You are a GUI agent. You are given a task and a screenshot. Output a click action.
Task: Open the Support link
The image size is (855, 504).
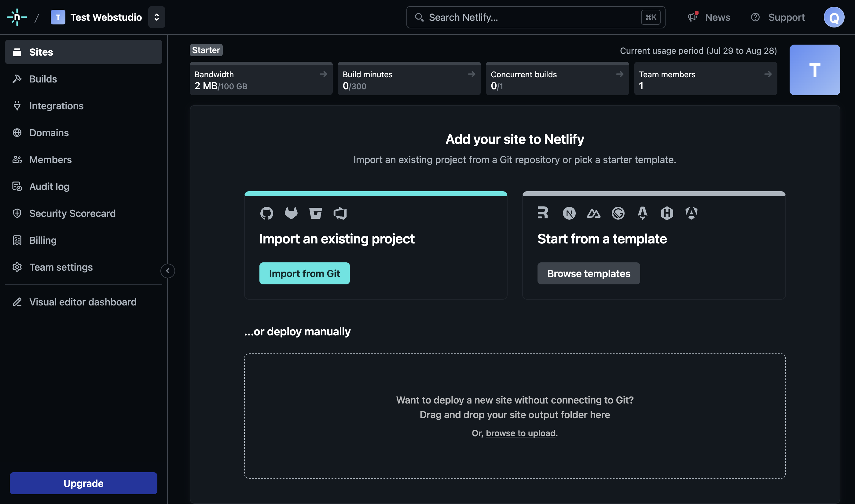click(x=786, y=17)
